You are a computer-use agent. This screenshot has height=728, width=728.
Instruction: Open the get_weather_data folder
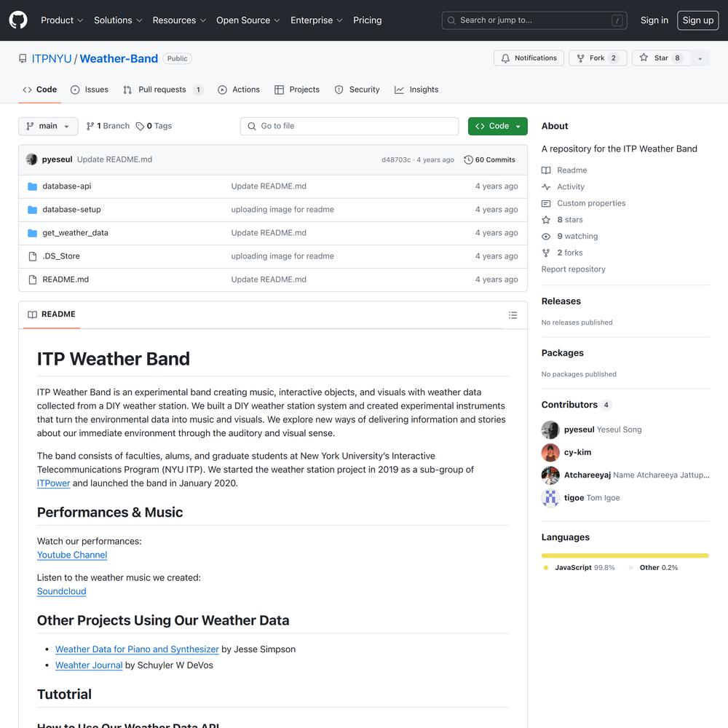coord(75,233)
